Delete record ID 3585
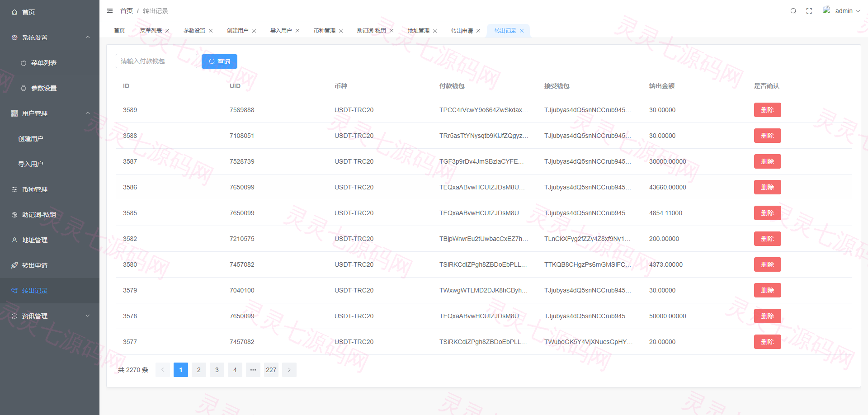 [767, 213]
